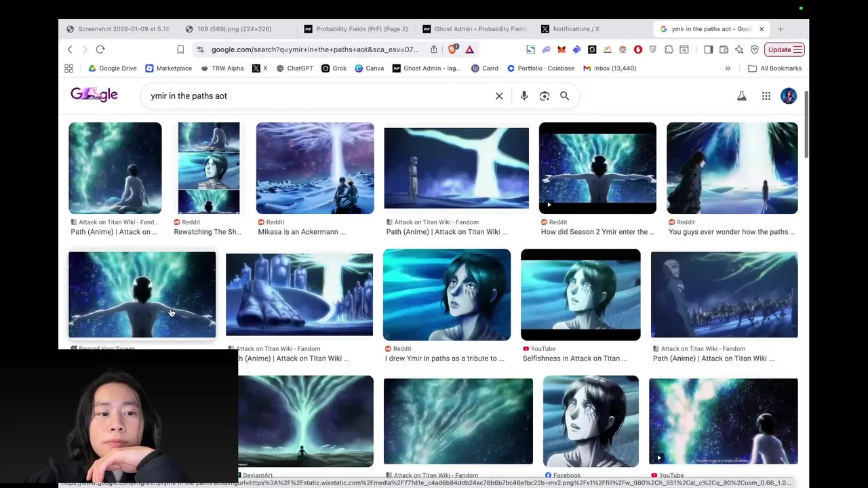868x488 pixels.
Task: Switch to Ghost Admin - Probability Fields tab
Action: [475, 29]
